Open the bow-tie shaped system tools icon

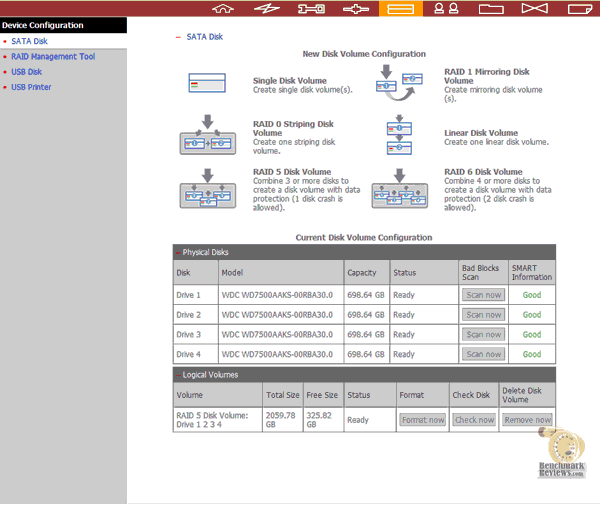pyautogui.click(x=535, y=8)
